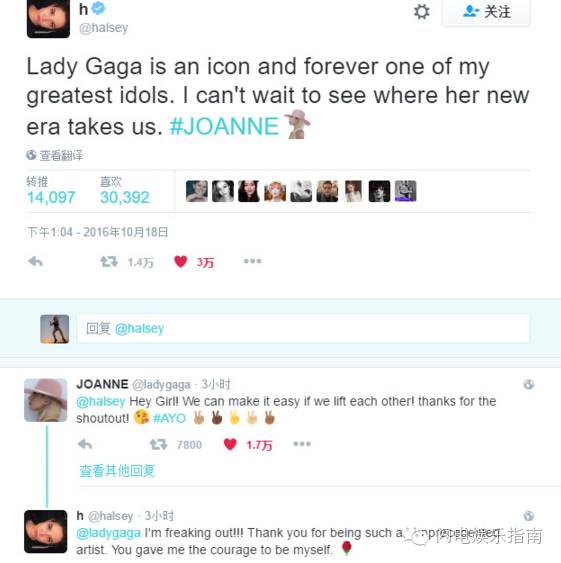Image resolution: width=561 pixels, height=563 pixels.
Task: Open the 14,097 retweets count
Action: [51, 197]
